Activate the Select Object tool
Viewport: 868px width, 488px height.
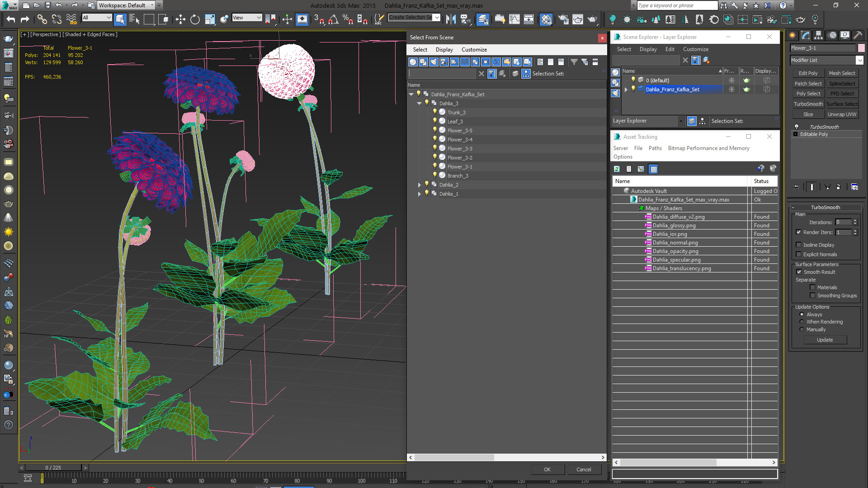(120, 19)
